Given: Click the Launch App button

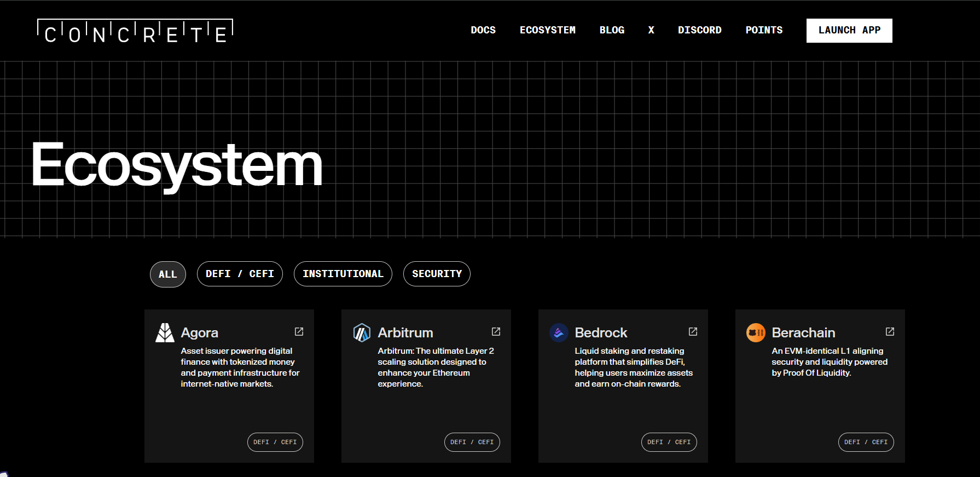Looking at the screenshot, I should [x=849, y=31].
